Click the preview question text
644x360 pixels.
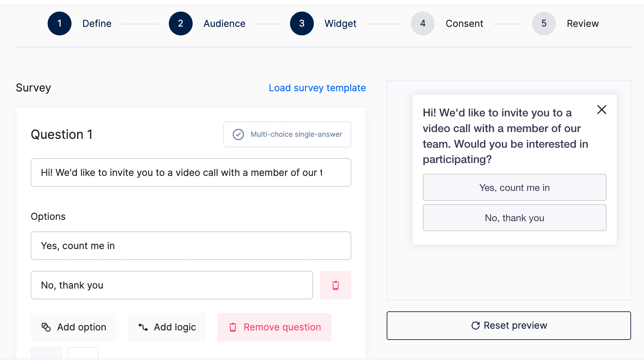[505, 136]
